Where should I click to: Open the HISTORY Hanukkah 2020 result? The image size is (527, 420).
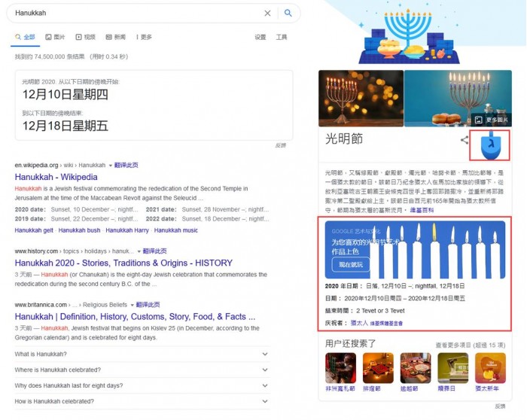click(123, 263)
